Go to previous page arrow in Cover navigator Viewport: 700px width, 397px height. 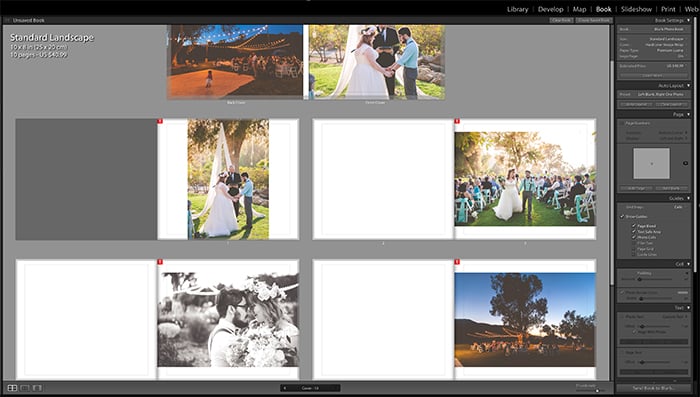[285, 388]
